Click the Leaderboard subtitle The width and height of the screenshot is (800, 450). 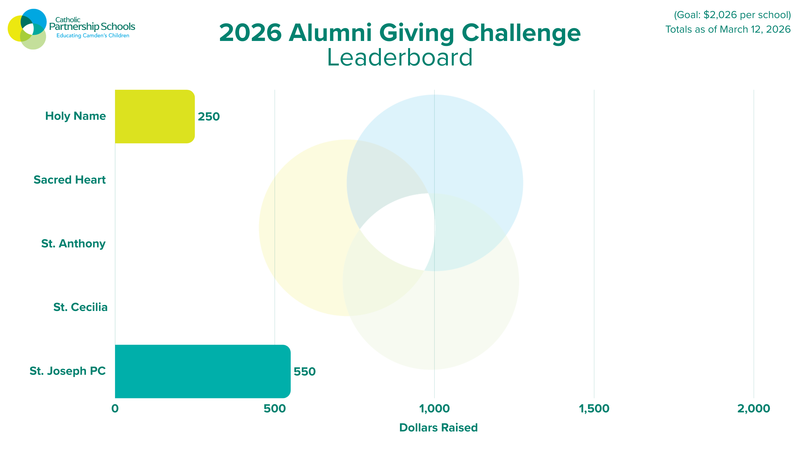click(x=399, y=58)
